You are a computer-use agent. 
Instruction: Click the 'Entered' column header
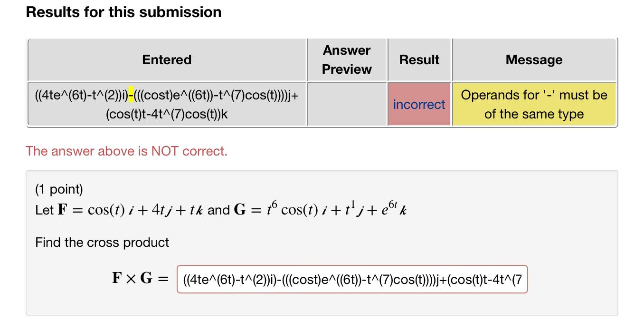pos(166,59)
